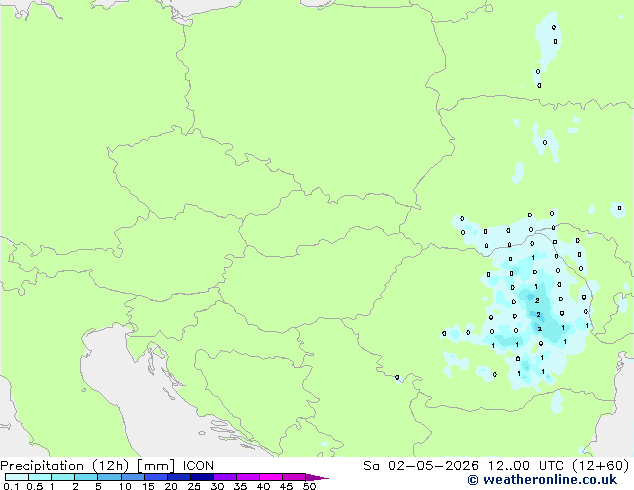
Task: Pick the 15–20 mm legend color swatch
Action: pyautogui.click(x=156, y=477)
